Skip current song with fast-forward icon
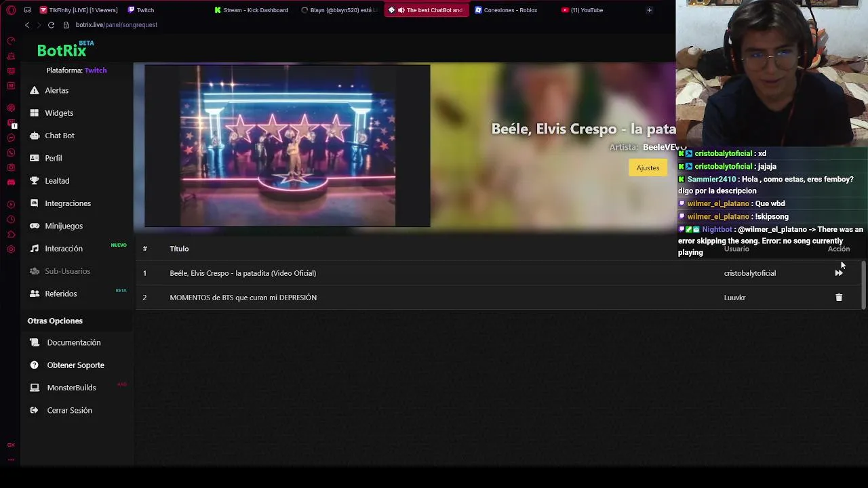Viewport: 868px width, 488px height. pyautogui.click(x=839, y=273)
